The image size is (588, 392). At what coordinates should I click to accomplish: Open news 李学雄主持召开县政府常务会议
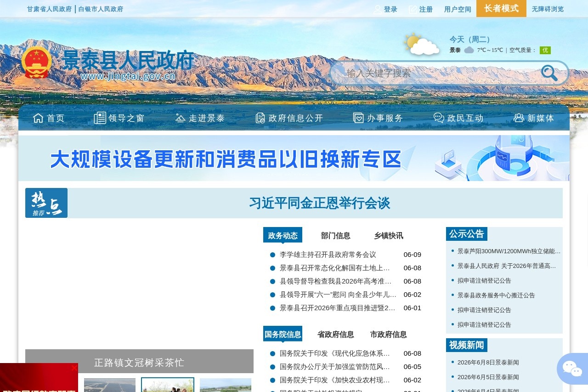[x=328, y=255]
